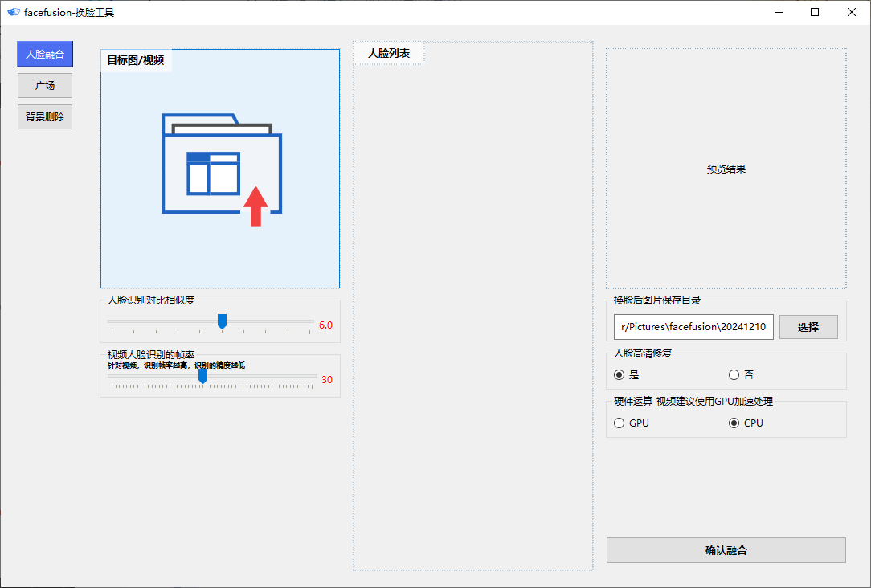Click the 选择 directory button
Image resolution: width=871 pixels, height=588 pixels.
(x=808, y=327)
